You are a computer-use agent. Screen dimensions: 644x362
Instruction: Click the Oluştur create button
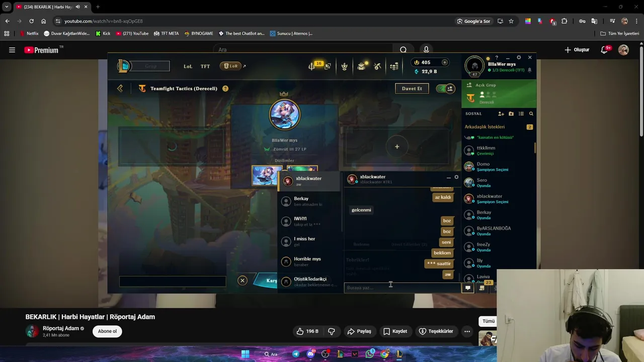point(577,50)
